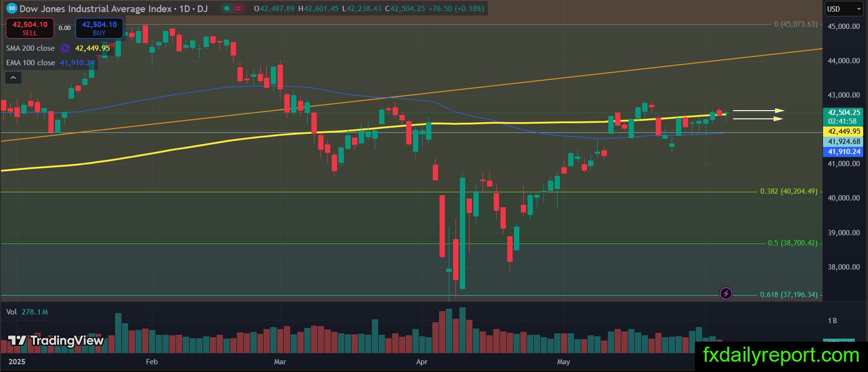868x372 pixels.
Task: Click the 40,000.00 price scale label
Action: 844,198
